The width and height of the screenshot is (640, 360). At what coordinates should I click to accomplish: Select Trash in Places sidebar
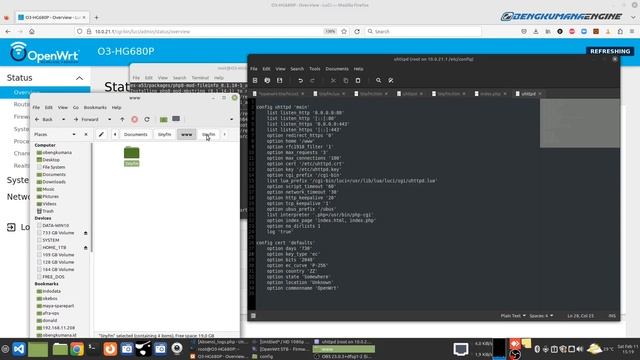[48, 211]
